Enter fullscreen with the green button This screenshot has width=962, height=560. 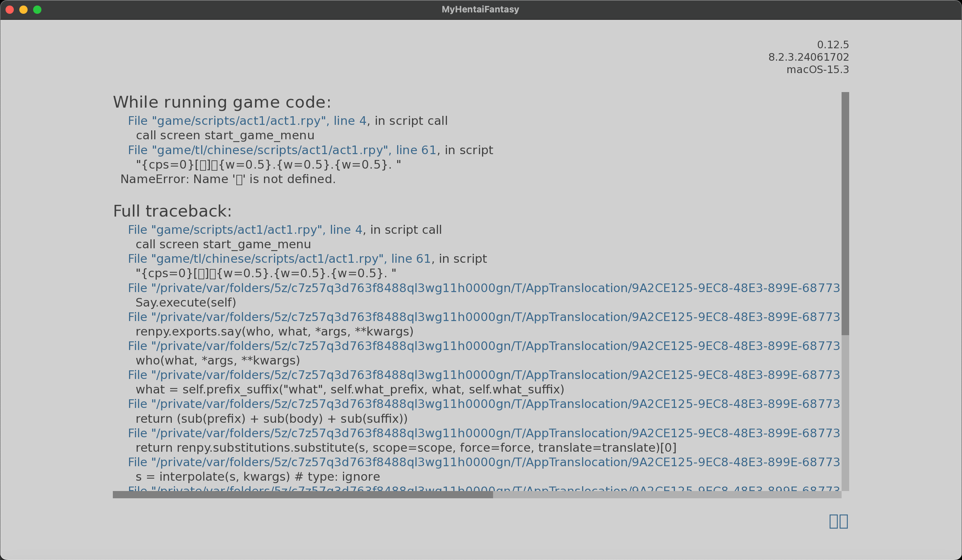coord(37,10)
